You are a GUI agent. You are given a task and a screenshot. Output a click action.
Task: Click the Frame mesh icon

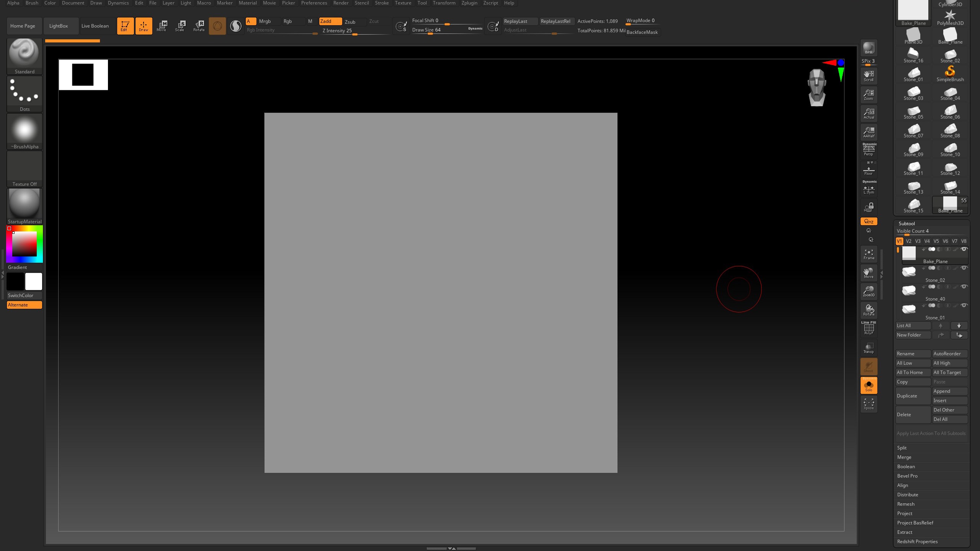pyautogui.click(x=869, y=254)
